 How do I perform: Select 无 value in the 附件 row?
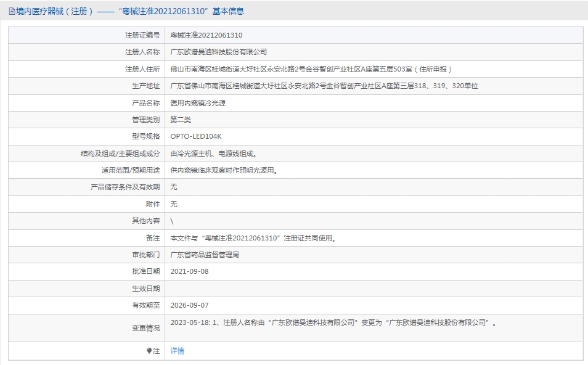[174, 204]
